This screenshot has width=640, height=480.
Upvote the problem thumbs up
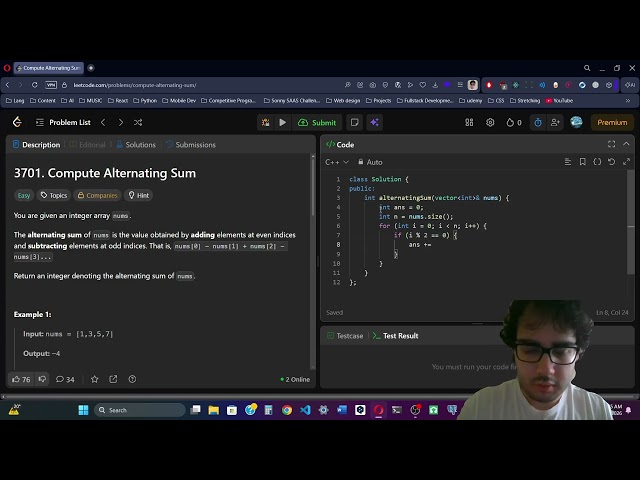pyautogui.click(x=21, y=379)
